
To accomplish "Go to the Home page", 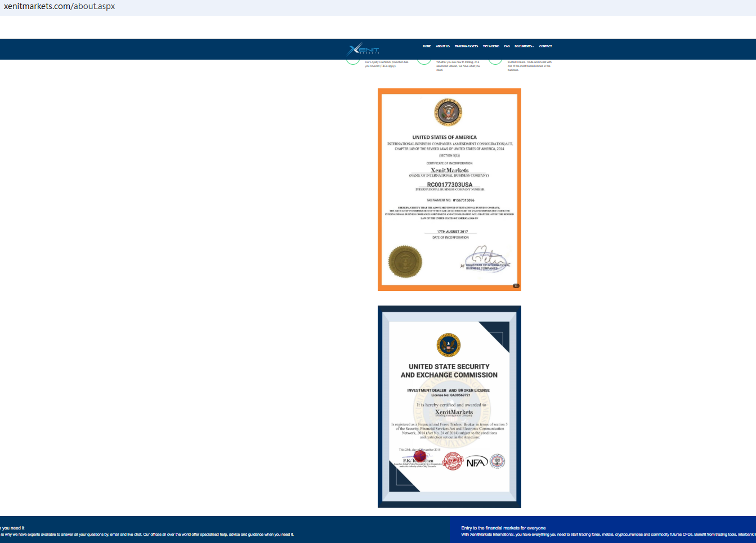I will 427,46.
